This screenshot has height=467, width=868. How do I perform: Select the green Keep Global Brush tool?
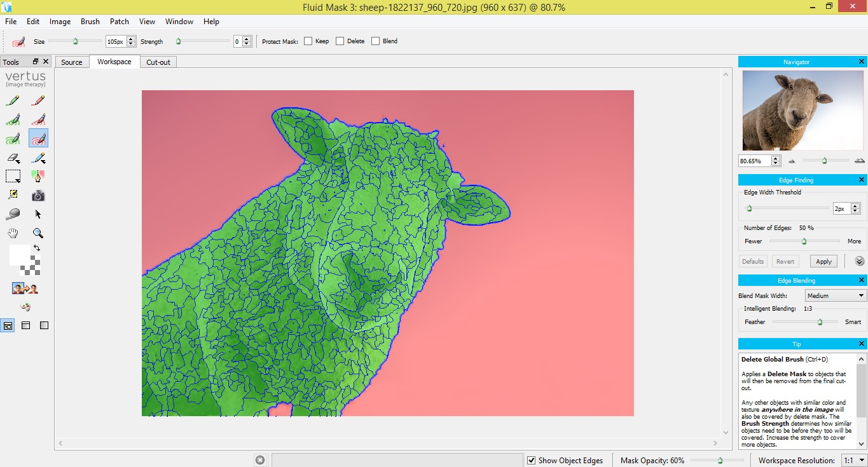click(x=13, y=139)
